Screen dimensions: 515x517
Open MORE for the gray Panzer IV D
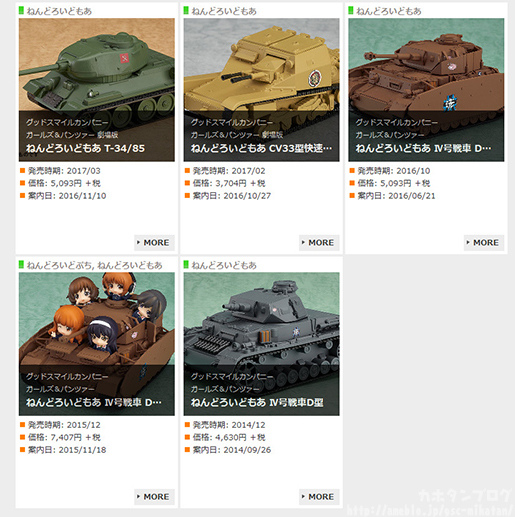tap(319, 497)
